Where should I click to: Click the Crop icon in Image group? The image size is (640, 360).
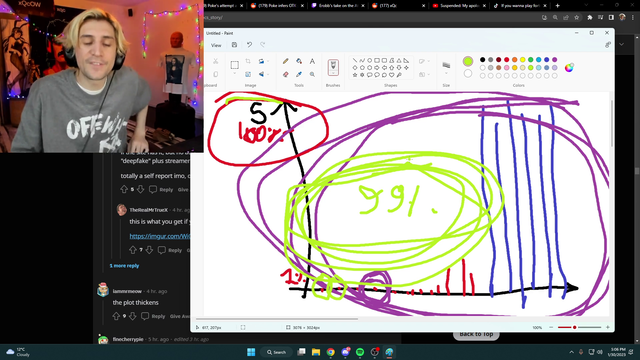(x=248, y=61)
